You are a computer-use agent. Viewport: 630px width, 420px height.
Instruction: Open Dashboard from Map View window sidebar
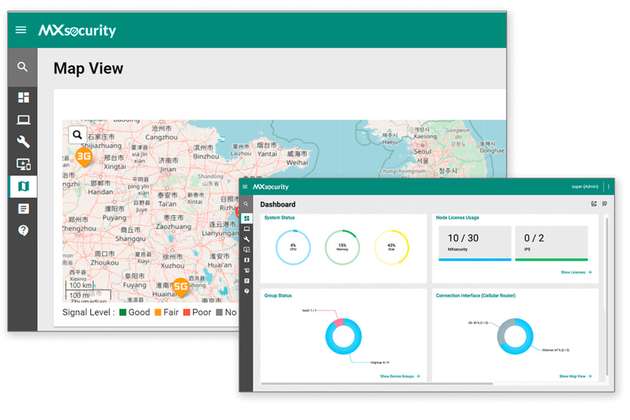[x=23, y=97]
